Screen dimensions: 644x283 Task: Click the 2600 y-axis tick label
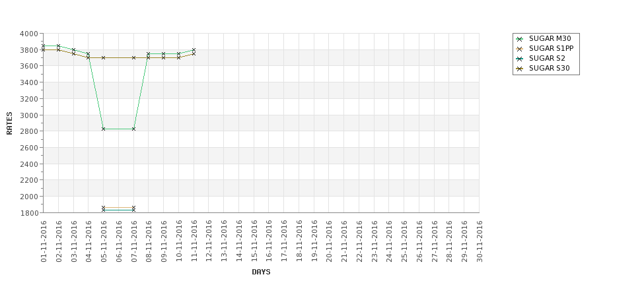click(29, 148)
